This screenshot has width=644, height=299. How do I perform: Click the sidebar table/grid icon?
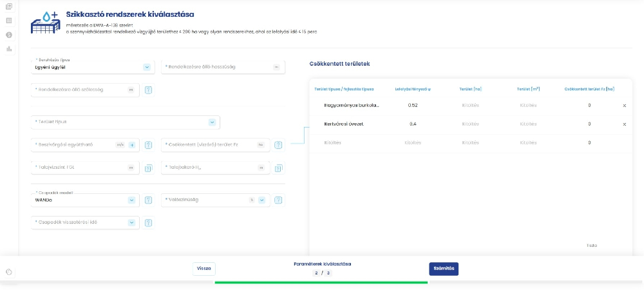(x=9, y=21)
